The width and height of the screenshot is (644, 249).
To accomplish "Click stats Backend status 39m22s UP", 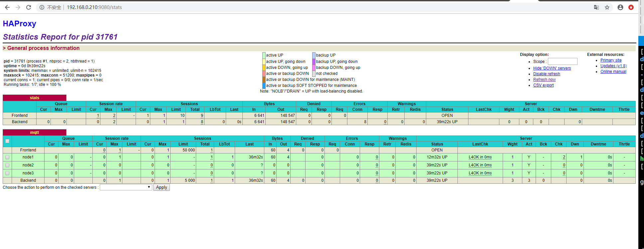I will click(447, 122).
